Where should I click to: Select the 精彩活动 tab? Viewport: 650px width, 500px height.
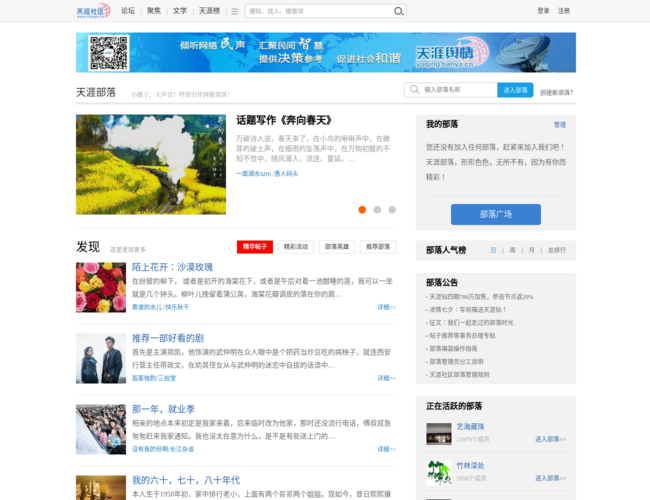[296, 247]
